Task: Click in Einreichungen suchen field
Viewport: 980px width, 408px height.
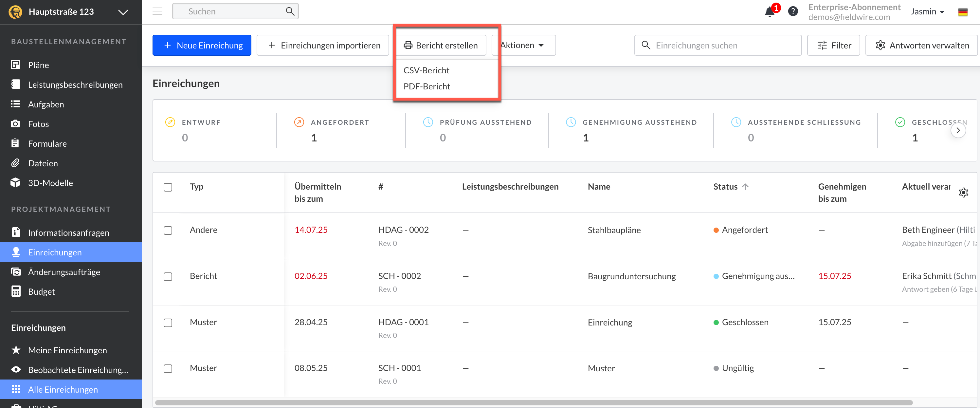Action: pyautogui.click(x=718, y=45)
